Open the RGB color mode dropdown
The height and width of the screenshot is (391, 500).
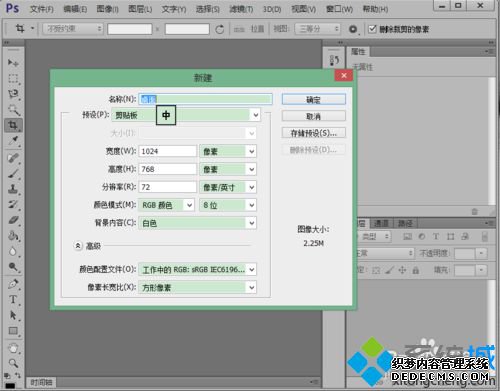point(166,205)
